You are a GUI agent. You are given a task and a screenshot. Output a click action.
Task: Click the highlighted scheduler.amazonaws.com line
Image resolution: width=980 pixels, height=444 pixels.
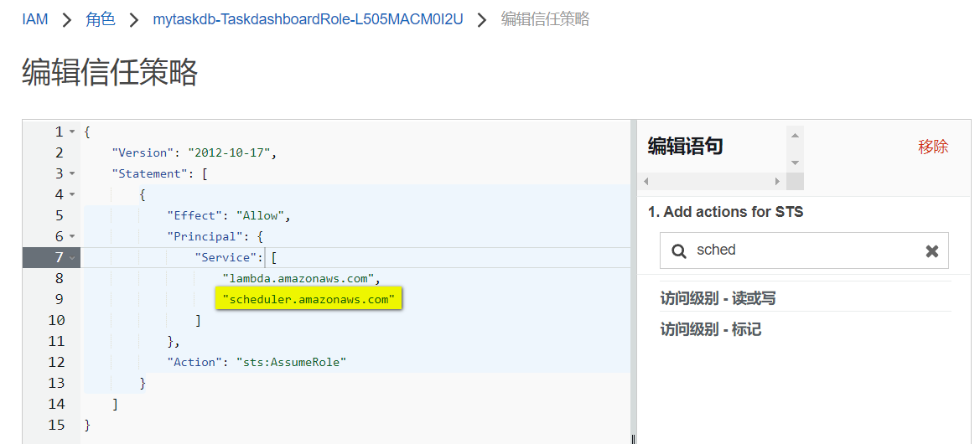click(309, 299)
